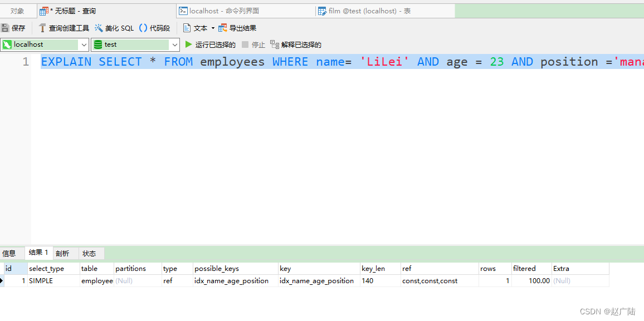This screenshot has width=644, height=321.
Task: Click the select_type column header
Action: [53, 269]
